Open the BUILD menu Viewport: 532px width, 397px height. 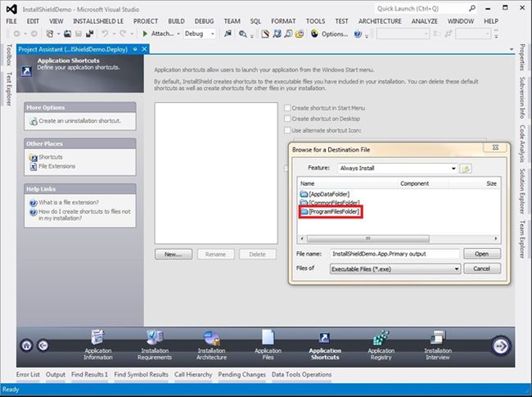coord(177,21)
